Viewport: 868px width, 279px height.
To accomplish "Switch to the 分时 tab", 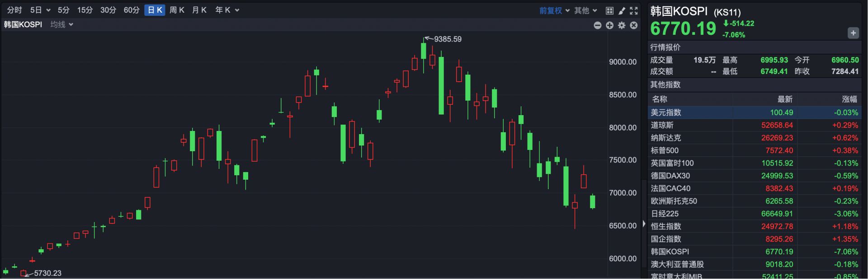I will (14, 10).
